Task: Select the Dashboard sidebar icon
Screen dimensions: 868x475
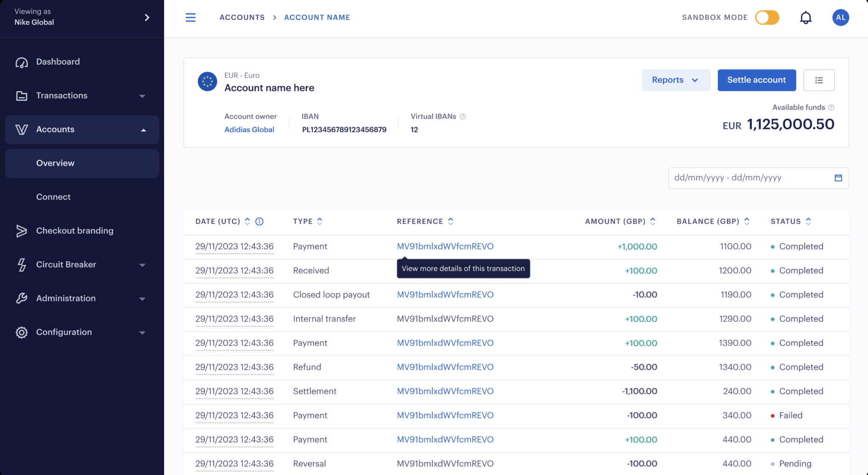Action: [21, 61]
